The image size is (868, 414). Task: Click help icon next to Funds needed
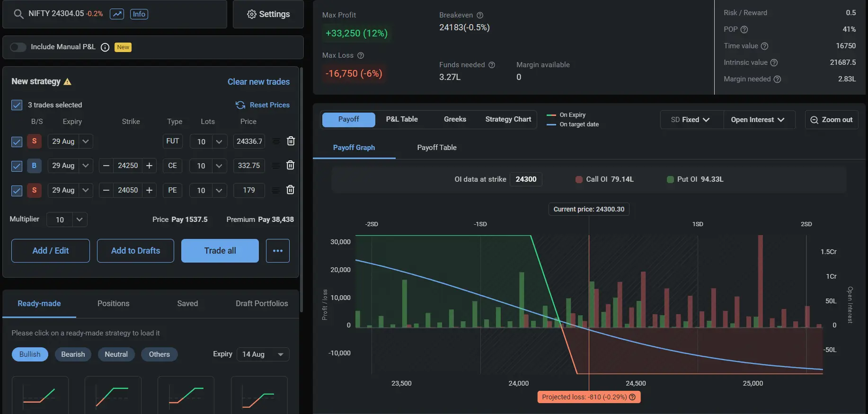pyautogui.click(x=492, y=65)
